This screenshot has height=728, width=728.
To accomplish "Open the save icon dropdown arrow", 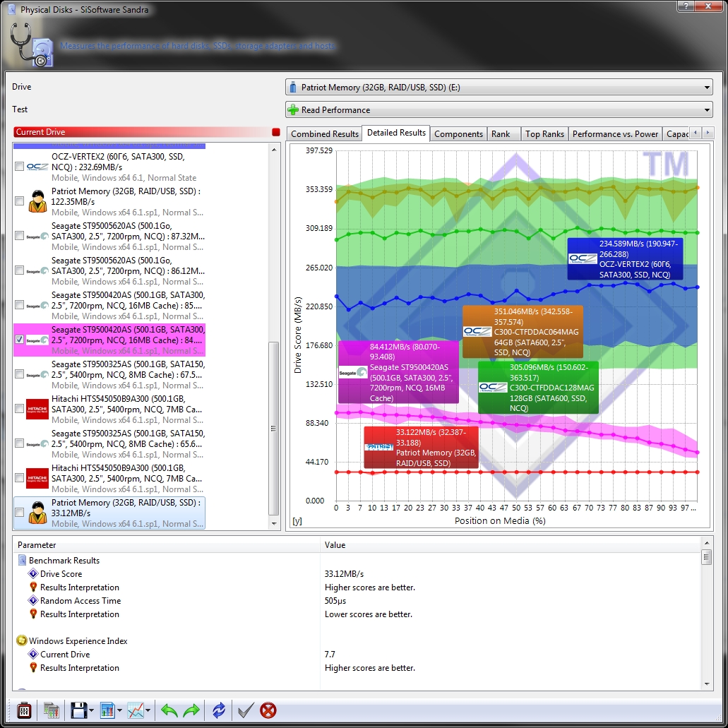I will pyautogui.click(x=91, y=710).
